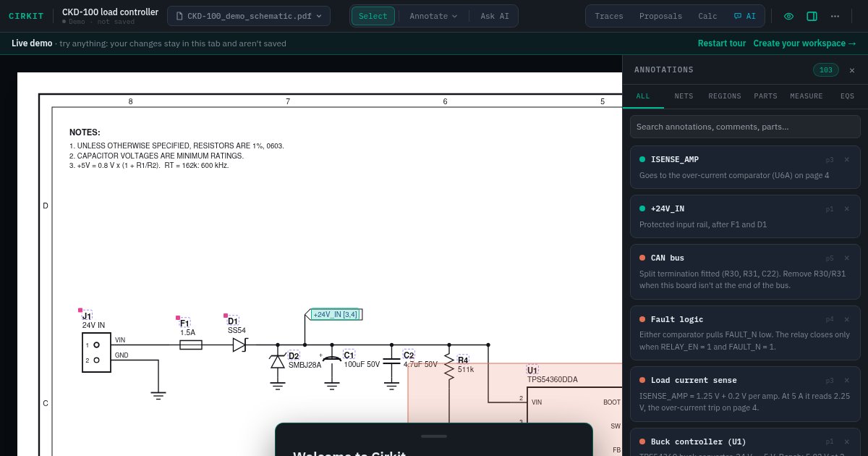Screen dimensions: 868x456
Task: Select the R4 resistor designator
Action: (463, 360)
